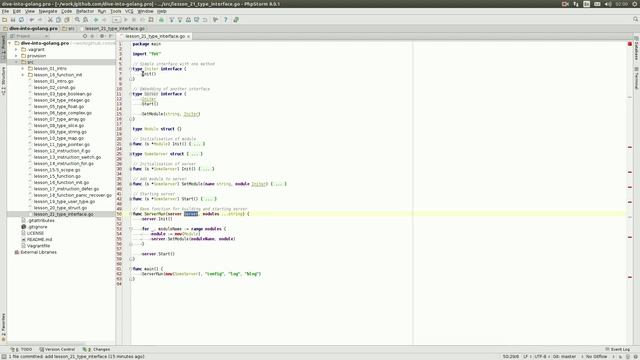Collapse the dive-into-golang.pro root node
Image resolution: width=640 pixels, height=360 pixels.
pos(10,43)
